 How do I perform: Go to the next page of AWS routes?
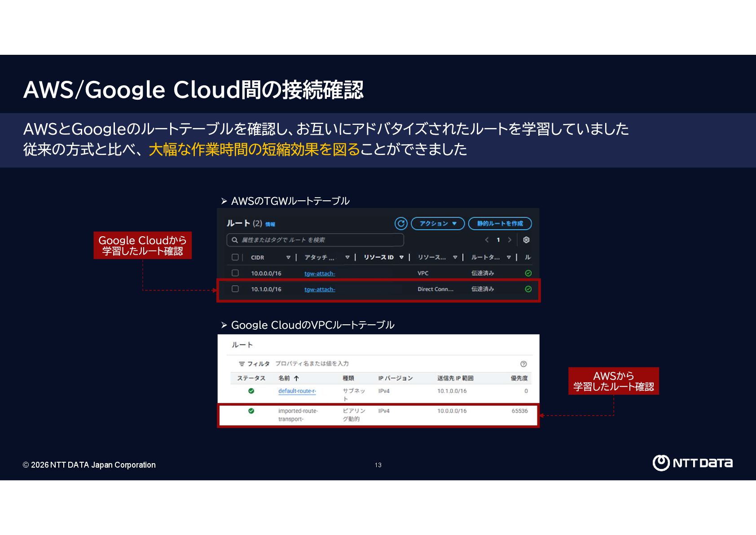(510, 240)
